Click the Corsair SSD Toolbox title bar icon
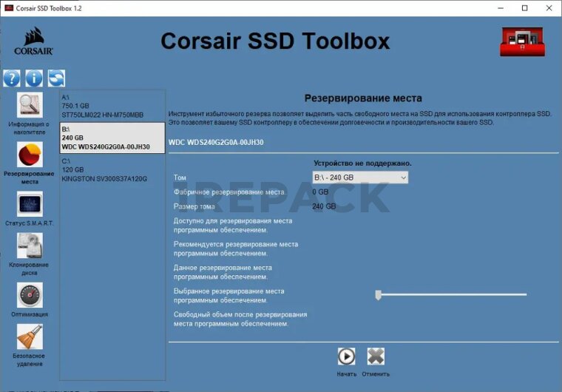 9,8
